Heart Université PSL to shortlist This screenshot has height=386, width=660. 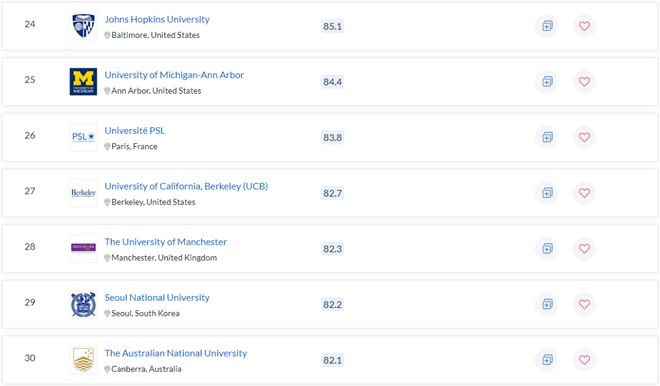(584, 137)
